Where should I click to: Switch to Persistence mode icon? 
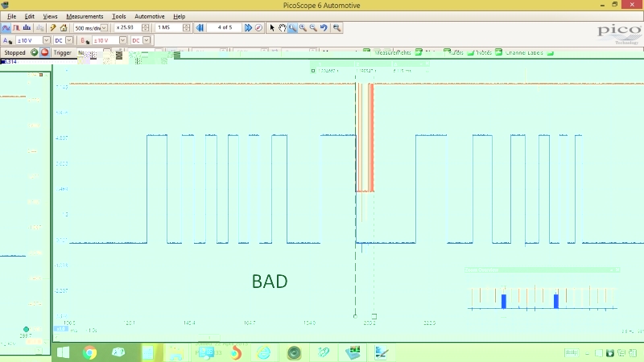[16, 28]
